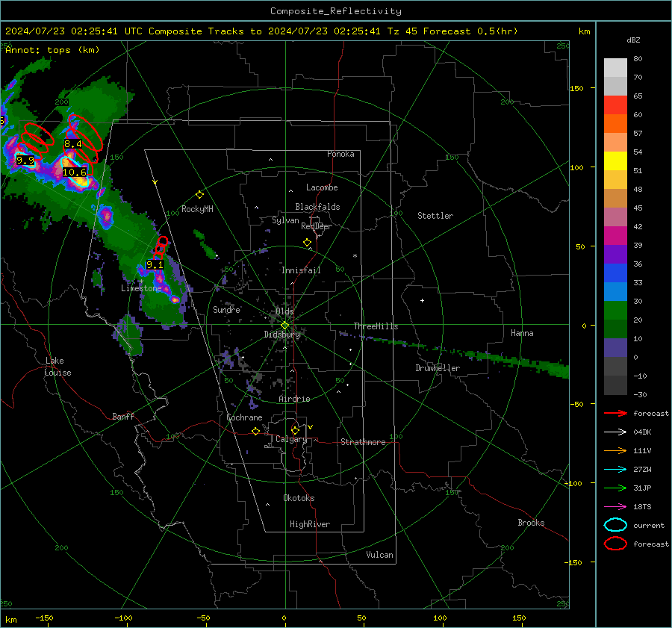Click the red forecast arrow in legend
This screenshot has height=628, width=672.
[x=615, y=413]
